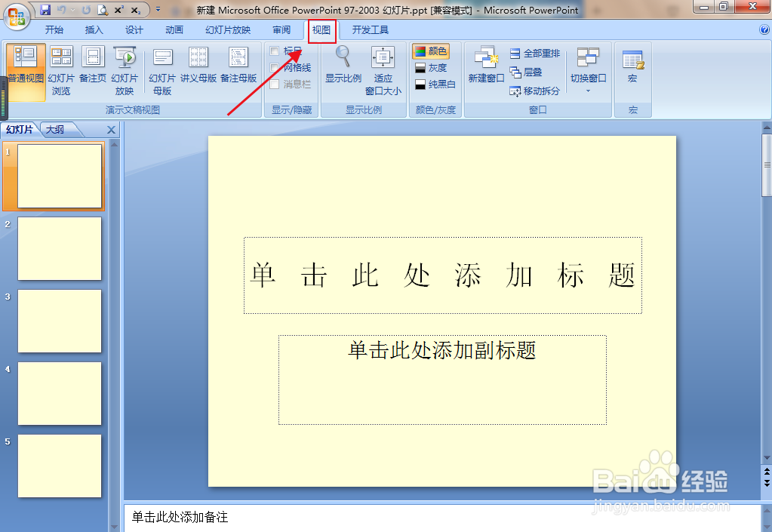This screenshot has height=532, width=772.
Task: Open 显示比例 zoom dialog
Action: coord(343,66)
